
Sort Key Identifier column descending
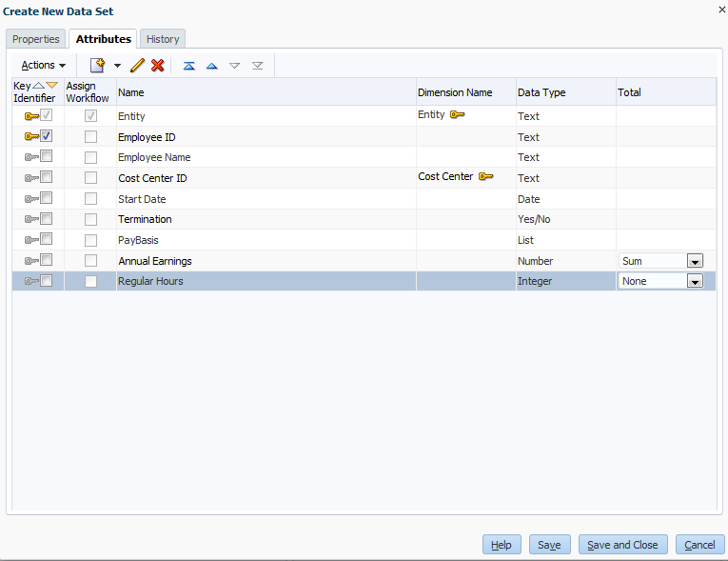click(x=52, y=86)
